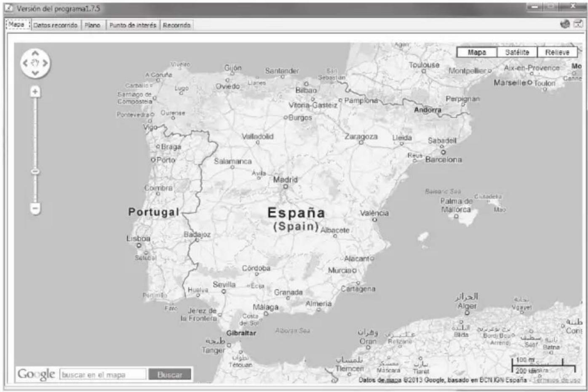Pan the map down with the arrow control
Viewport: 588px width, 392px height.
[x=35, y=73]
